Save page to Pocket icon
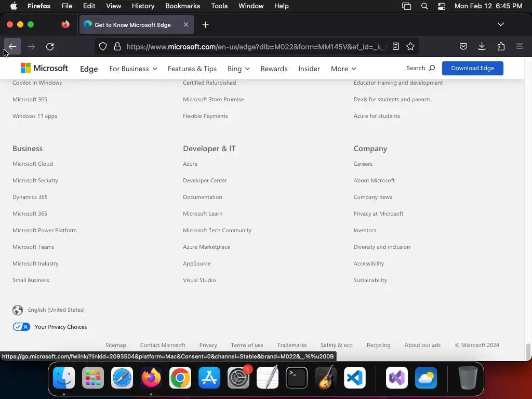The width and height of the screenshot is (532, 399). coord(463,46)
